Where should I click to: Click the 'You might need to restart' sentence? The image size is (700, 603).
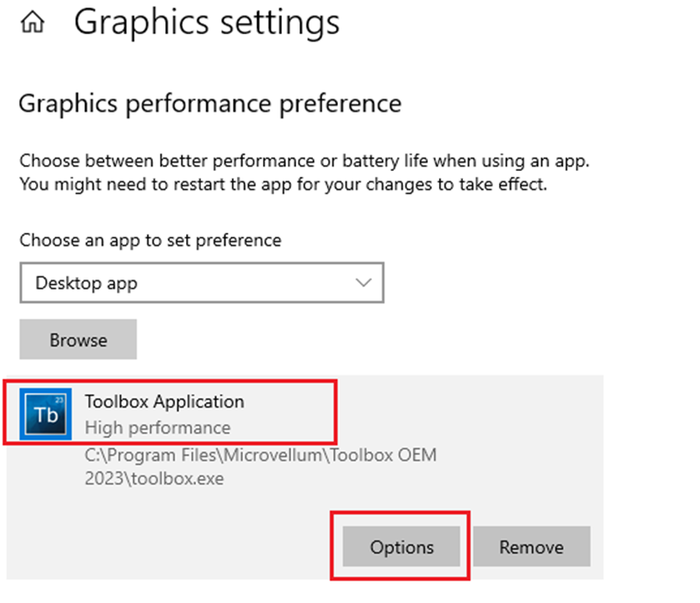[283, 184]
